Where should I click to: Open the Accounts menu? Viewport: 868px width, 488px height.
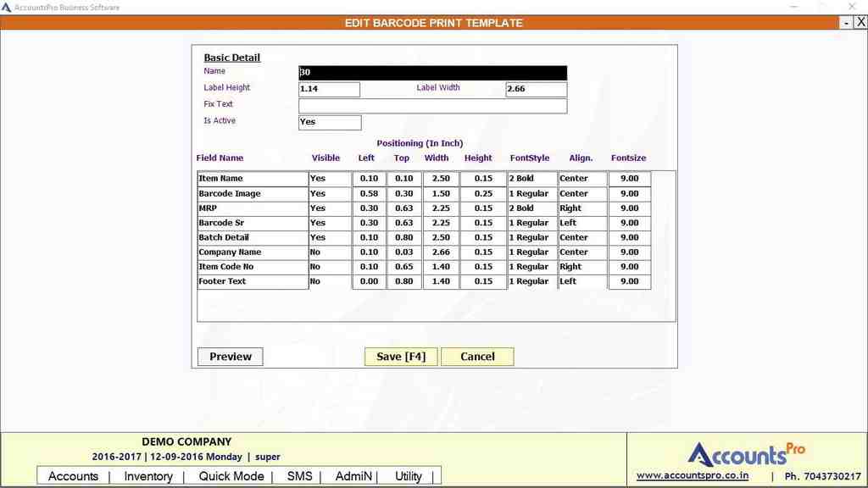pyautogui.click(x=73, y=476)
